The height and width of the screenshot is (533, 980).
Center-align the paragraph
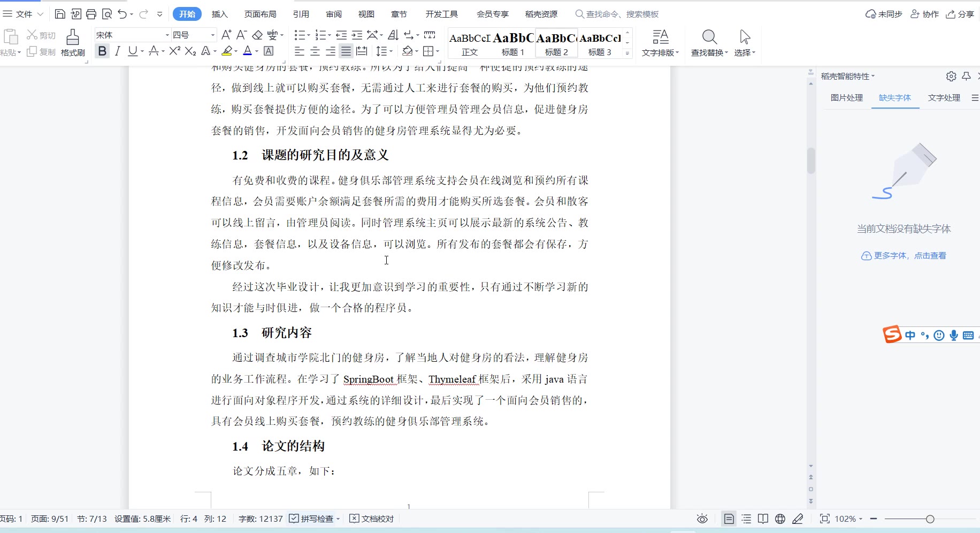[315, 51]
